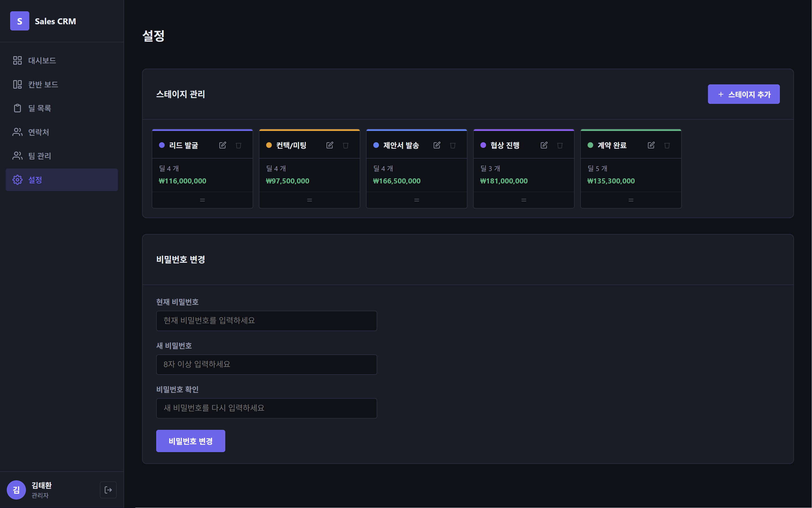Click the drag handle of 리드 발굴 card

202,200
